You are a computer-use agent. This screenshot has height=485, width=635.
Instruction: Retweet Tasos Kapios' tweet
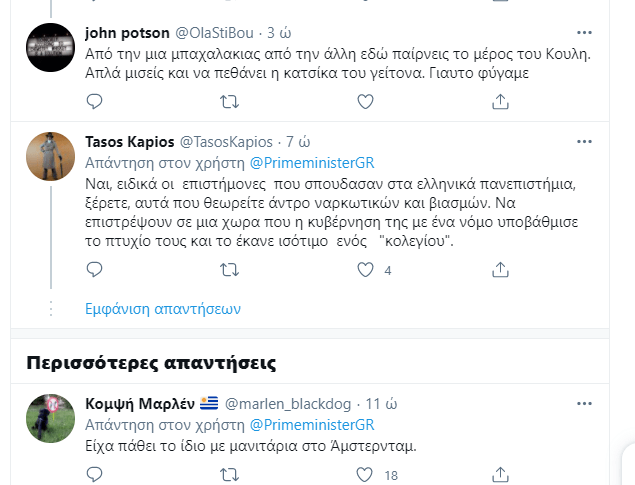229,269
